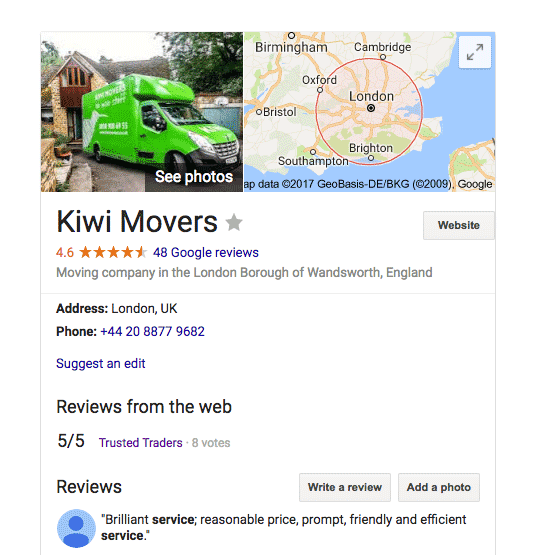The image size is (549, 555).
Task: Click the Brighton marker on the map
Action: pyautogui.click(x=371, y=158)
